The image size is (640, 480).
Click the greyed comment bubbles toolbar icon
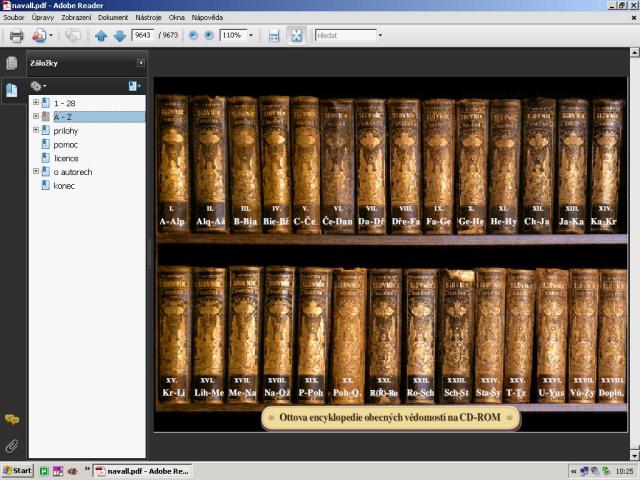coord(73,36)
